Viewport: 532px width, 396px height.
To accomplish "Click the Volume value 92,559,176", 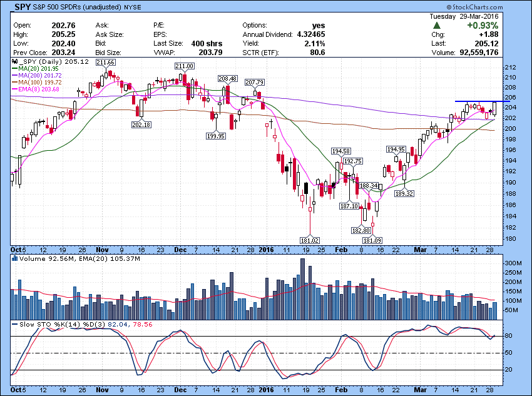I will [479, 53].
